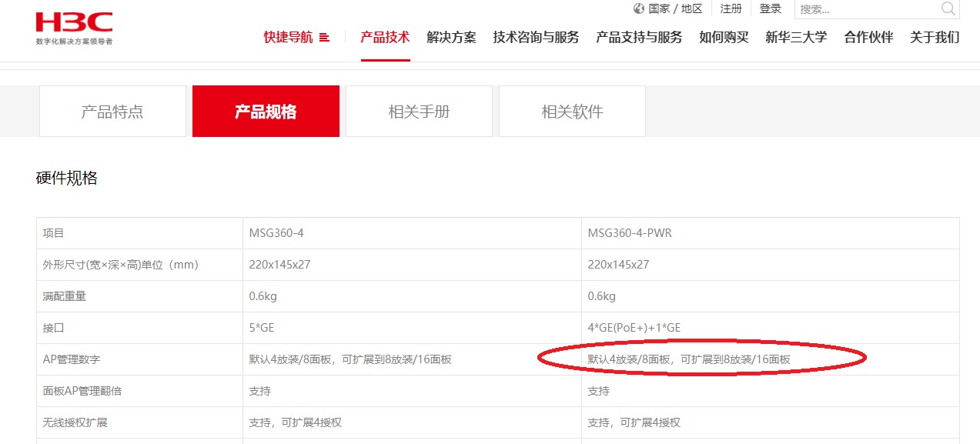Open the 快捷导航 hamburger menu icon
The image size is (980, 444).
coord(324,37)
